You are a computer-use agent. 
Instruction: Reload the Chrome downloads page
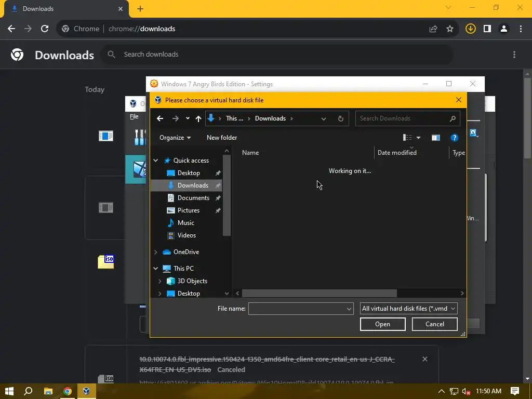(45, 29)
